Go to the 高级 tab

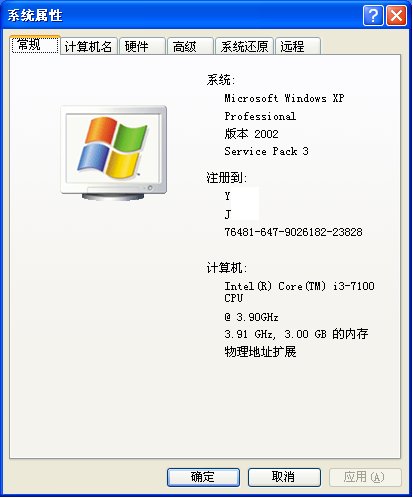click(190, 46)
